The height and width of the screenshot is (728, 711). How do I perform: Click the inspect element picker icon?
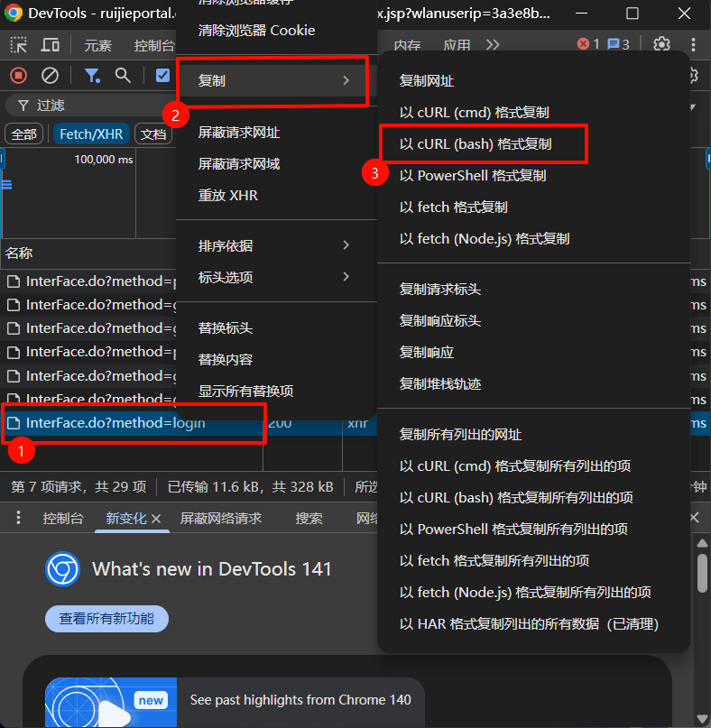pyautogui.click(x=19, y=45)
